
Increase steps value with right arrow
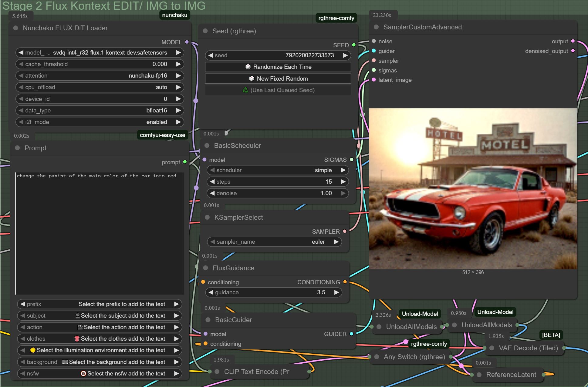pos(343,182)
